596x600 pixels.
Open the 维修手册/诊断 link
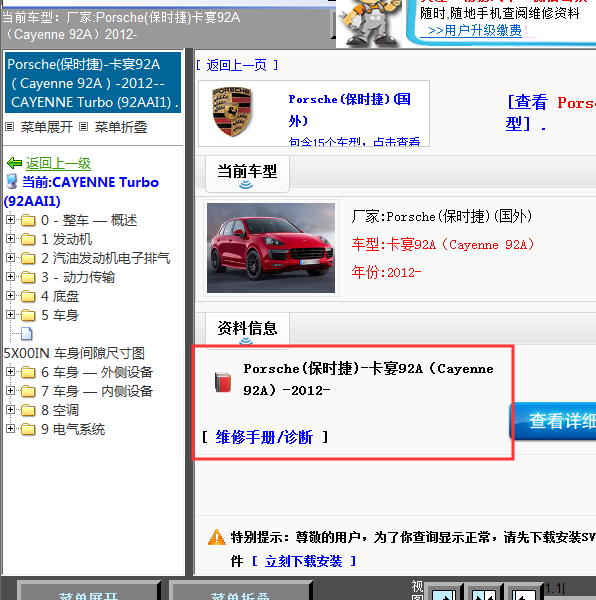[264, 437]
